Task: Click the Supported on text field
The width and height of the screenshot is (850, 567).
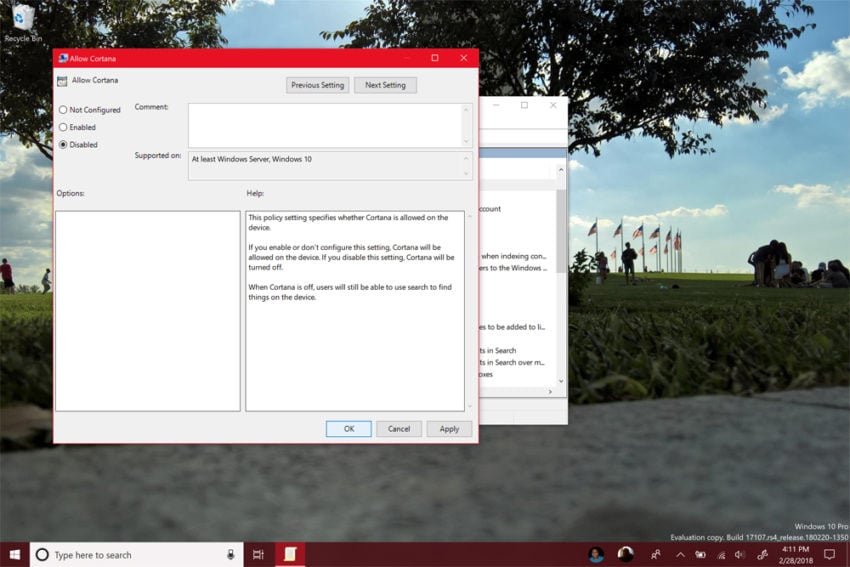Action: [x=325, y=166]
